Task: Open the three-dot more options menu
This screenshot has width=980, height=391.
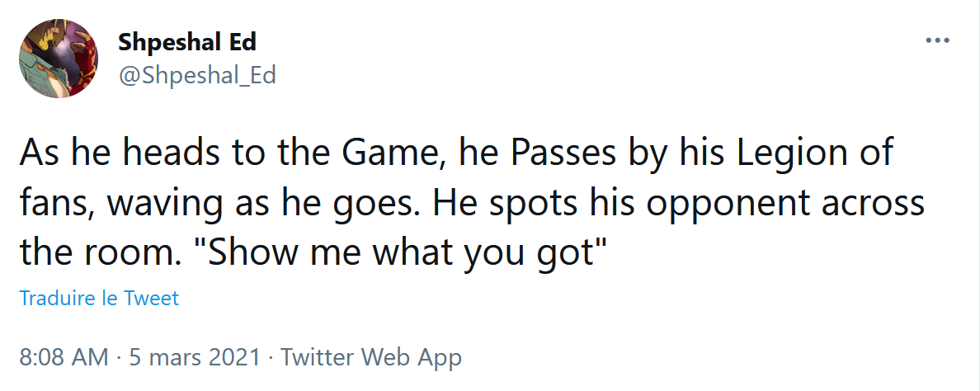Action: click(937, 40)
